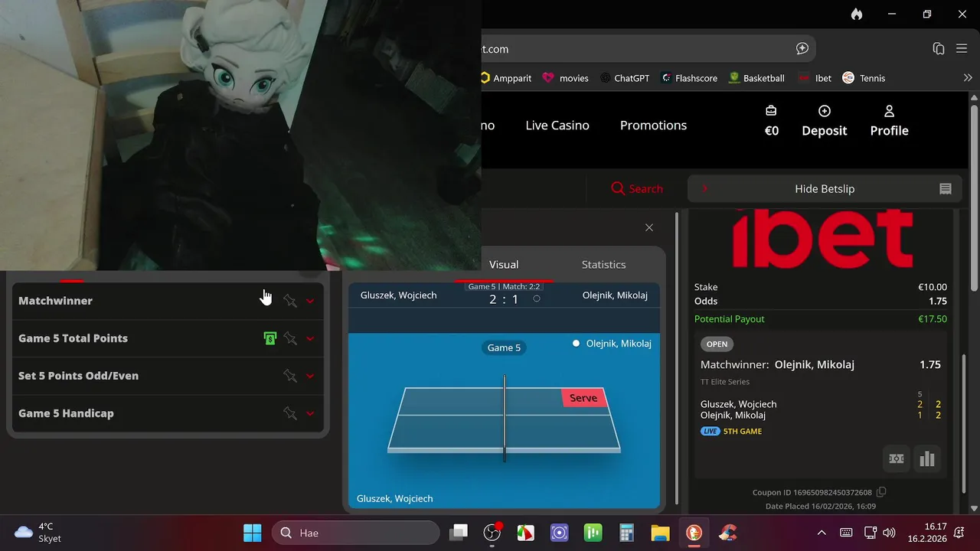This screenshot has height=551, width=980.
Task: Open the green audio app taskbar icon
Action: pos(593,533)
